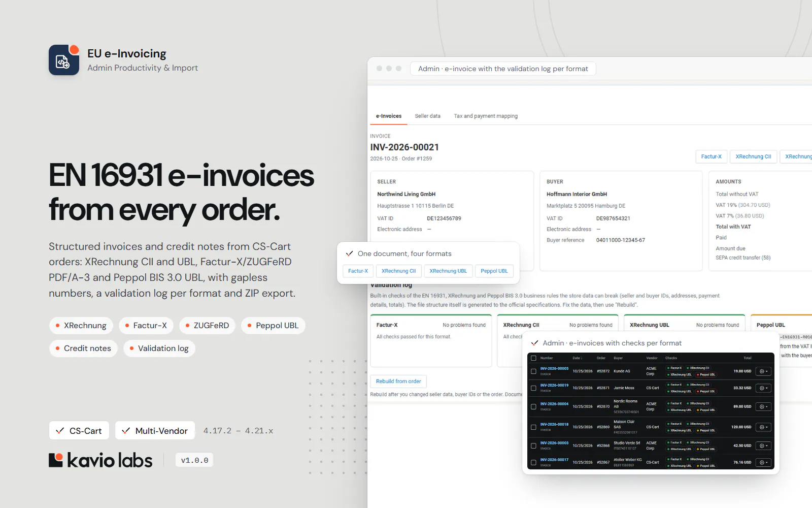812x508 pixels.
Task: Open the Tax and payment mapping tab
Action: [x=486, y=116]
